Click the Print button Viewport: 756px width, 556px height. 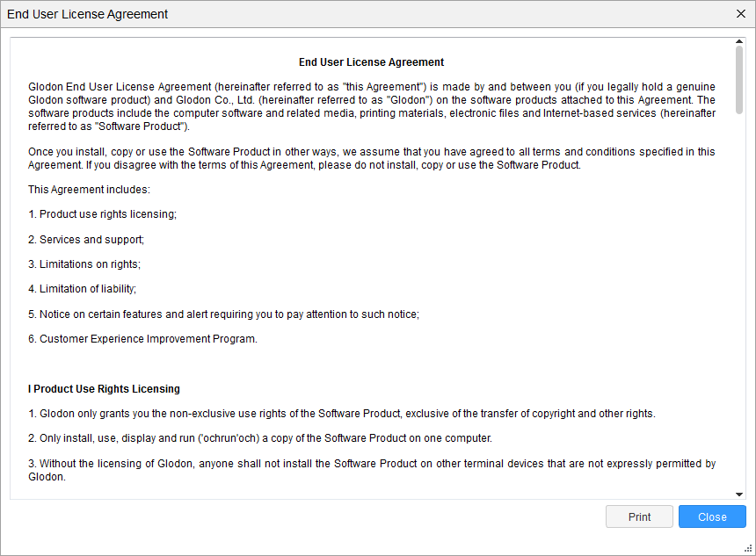(639, 516)
